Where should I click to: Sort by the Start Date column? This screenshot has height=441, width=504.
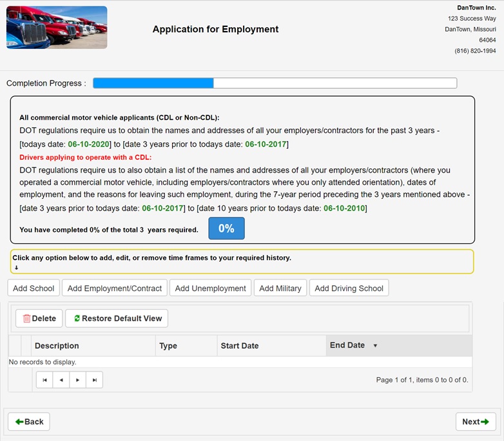240,346
